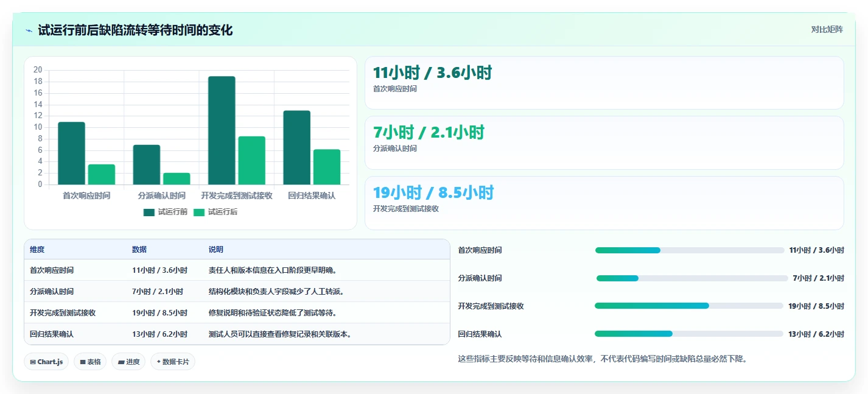Click the 责任人和版本信息 description cell
868x394 pixels.
pos(273,270)
